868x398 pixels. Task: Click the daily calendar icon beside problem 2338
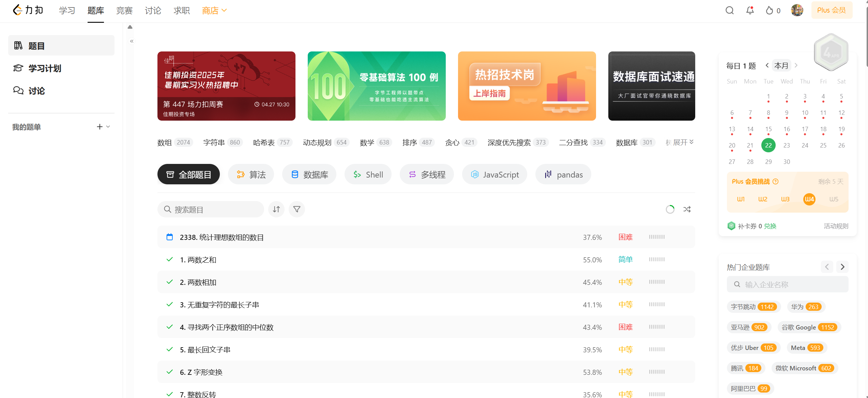169,237
